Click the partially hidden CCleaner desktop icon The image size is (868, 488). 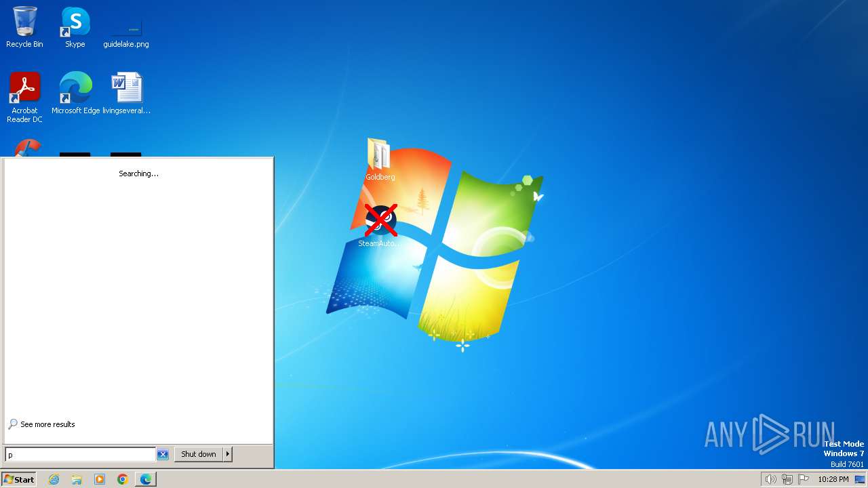click(27, 148)
